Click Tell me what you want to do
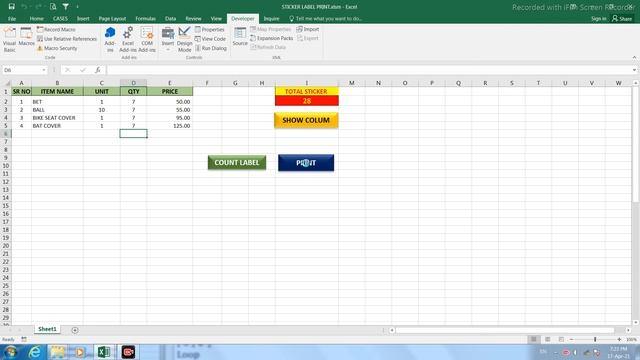Viewport: 640px width, 360px height. point(325,19)
